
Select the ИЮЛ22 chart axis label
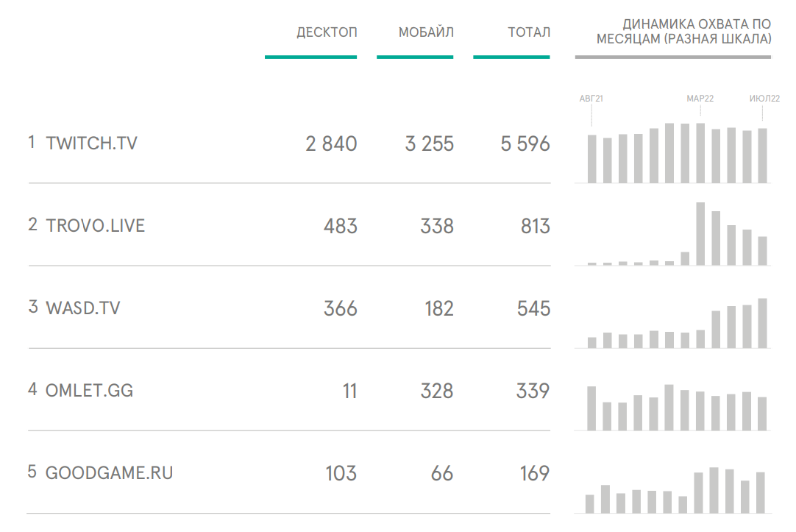point(764,98)
